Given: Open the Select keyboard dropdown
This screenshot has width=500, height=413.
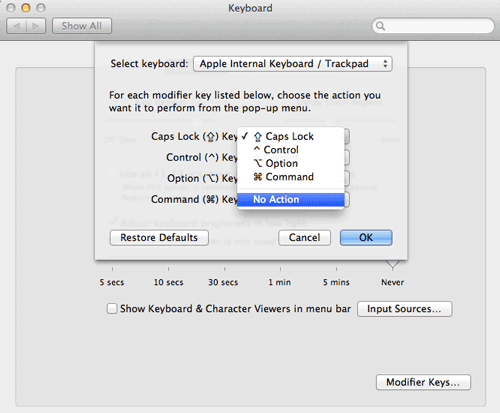Looking at the screenshot, I should [293, 64].
